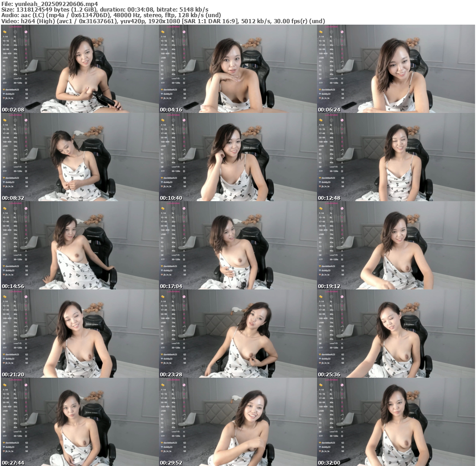The height and width of the screenshot is (466, 476).
Task: Click the 'Size: 1318124549 bytes' header line
Action: [x=105, y=9]
